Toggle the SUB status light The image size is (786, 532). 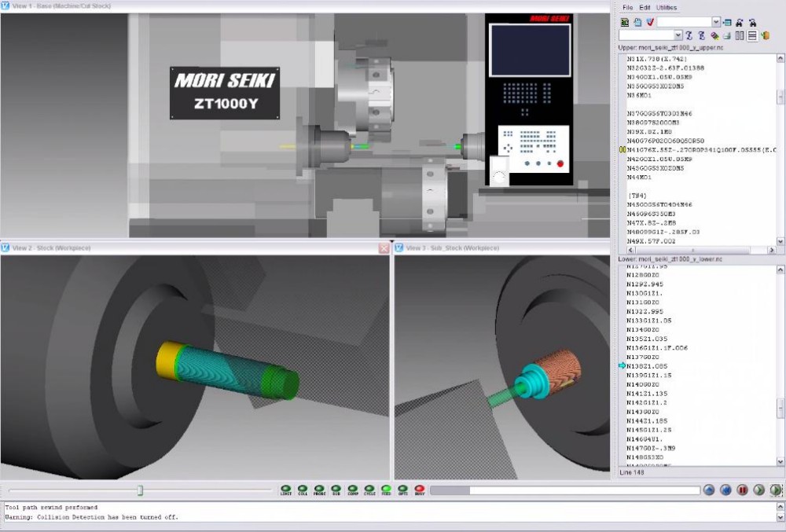click(336, 490)
